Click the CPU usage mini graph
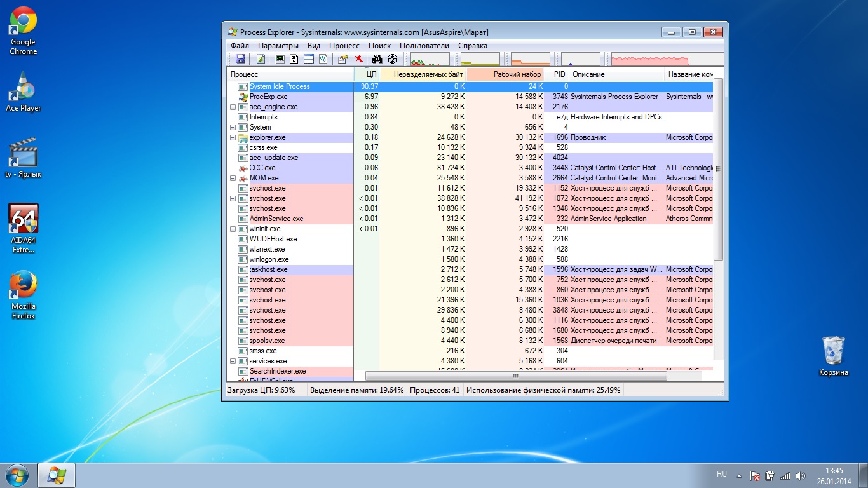This screenshot has height=488, width=868. pos(430,60)
